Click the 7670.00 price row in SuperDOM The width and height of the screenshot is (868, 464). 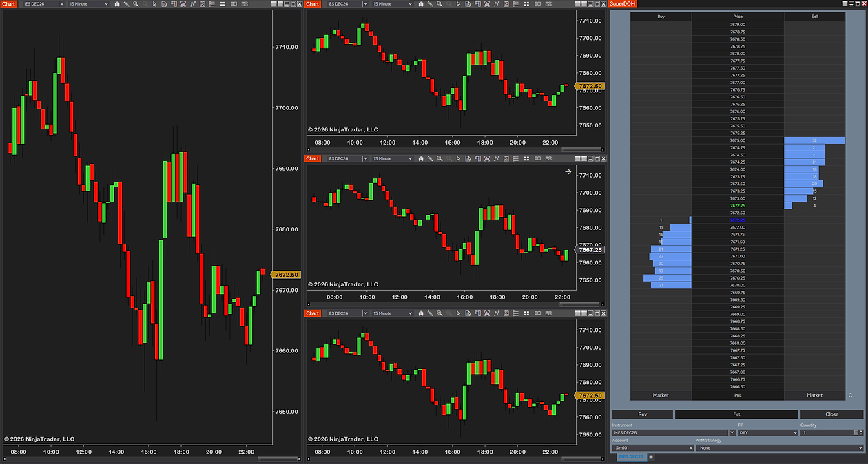tap(737, 285)
